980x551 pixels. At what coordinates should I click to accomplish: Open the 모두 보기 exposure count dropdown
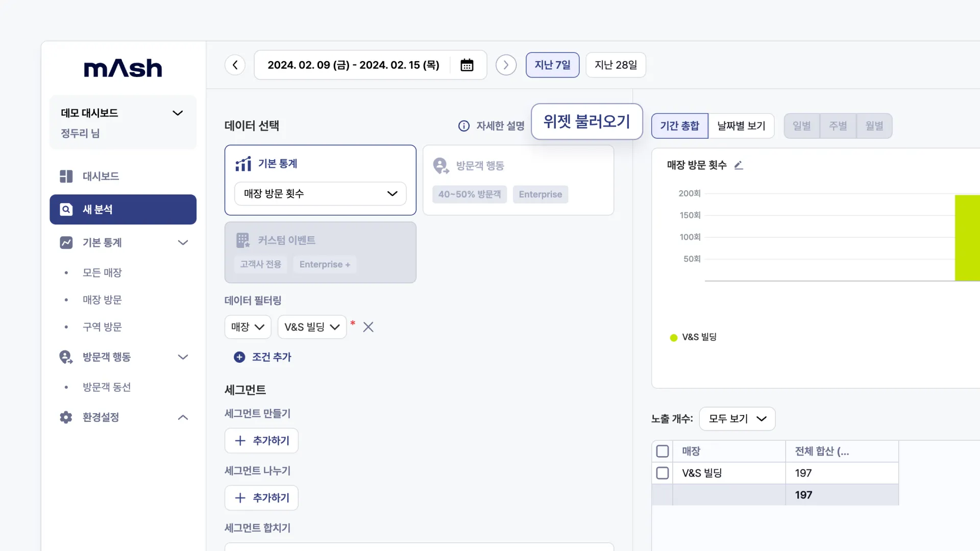coord(737,419)
